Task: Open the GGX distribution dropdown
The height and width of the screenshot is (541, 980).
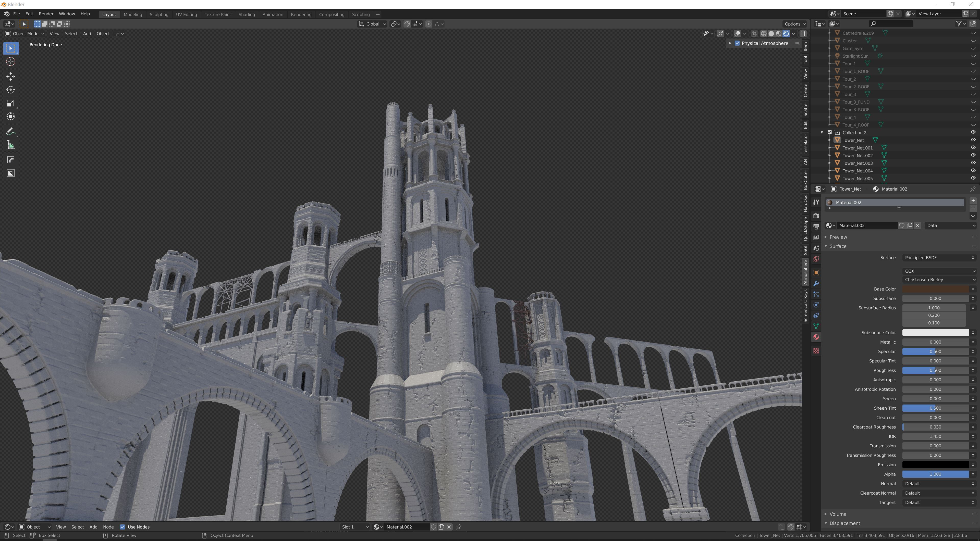Action: 939,271
